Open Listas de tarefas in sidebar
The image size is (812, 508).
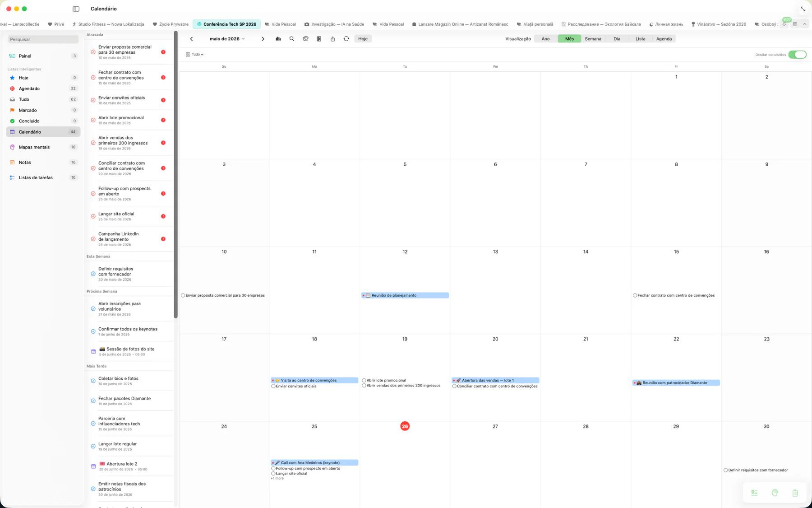43,178
